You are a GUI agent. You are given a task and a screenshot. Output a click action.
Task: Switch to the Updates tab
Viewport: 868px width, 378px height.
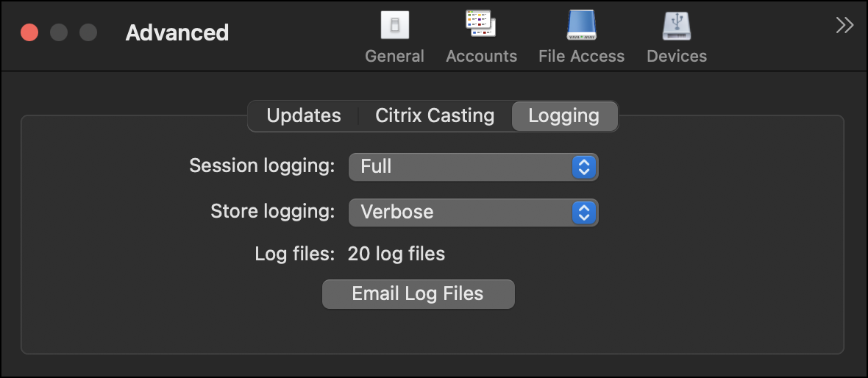point(304,116)
